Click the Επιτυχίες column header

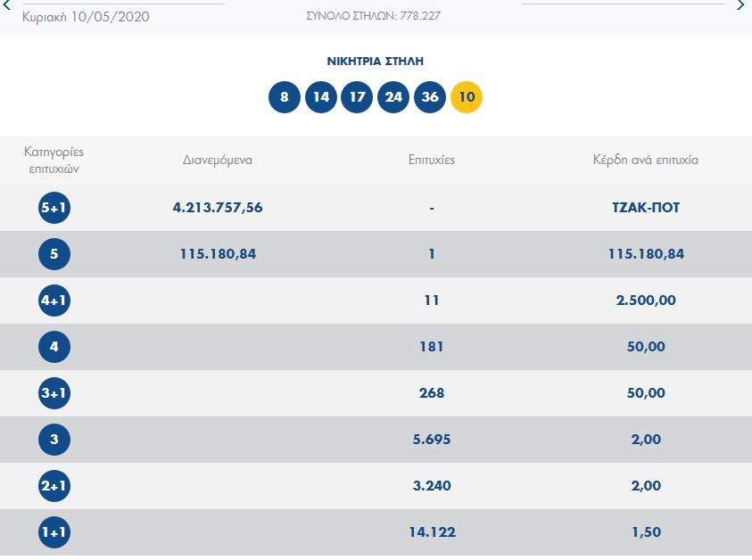coord(431,161)
